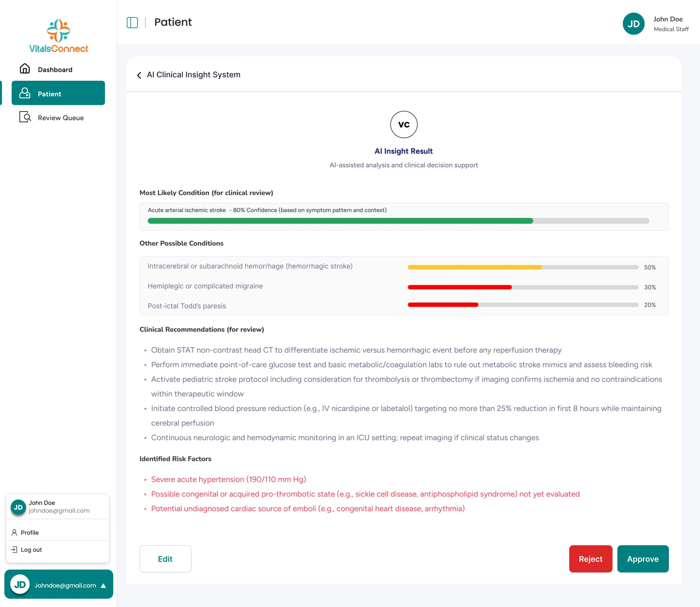Click the JD avatar in the top header
Viewport: 700px width, 607px height.
(x=633, y=24)
